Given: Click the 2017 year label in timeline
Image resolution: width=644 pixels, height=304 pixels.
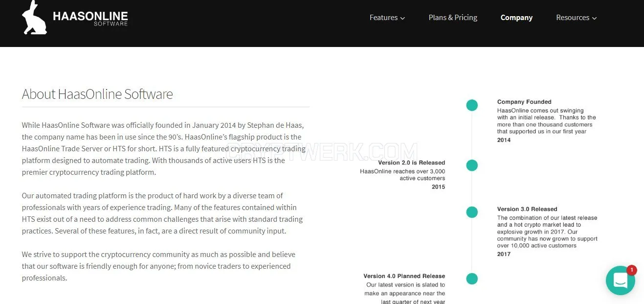Looking at the screenshot, I should (x=504, y=254).
